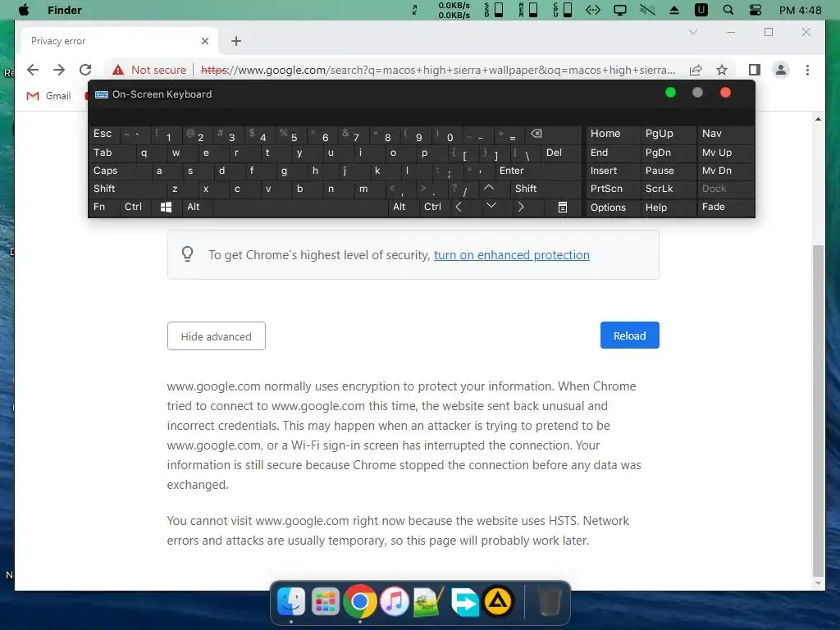
Task: Tap the Home key
Action: click(612, 134)
